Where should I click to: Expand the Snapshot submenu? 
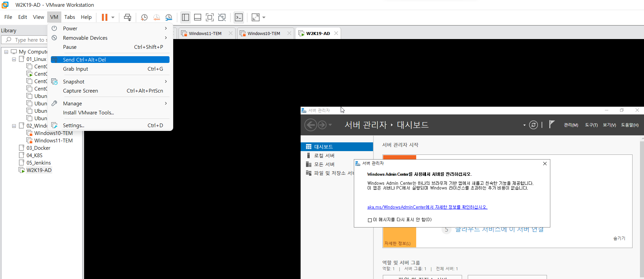(110, 81)
